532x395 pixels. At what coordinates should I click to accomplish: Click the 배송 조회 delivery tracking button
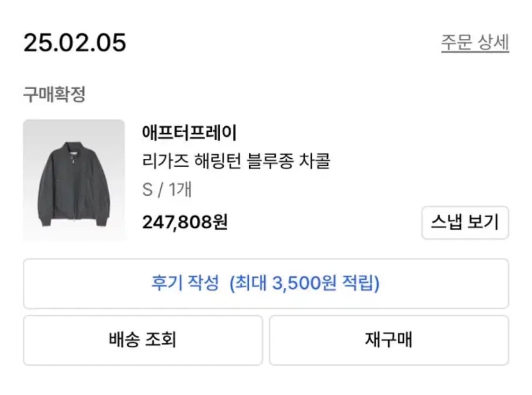[142, 339]
